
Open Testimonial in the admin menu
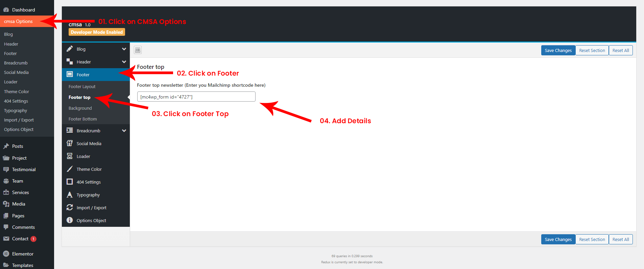coord(24,169)
